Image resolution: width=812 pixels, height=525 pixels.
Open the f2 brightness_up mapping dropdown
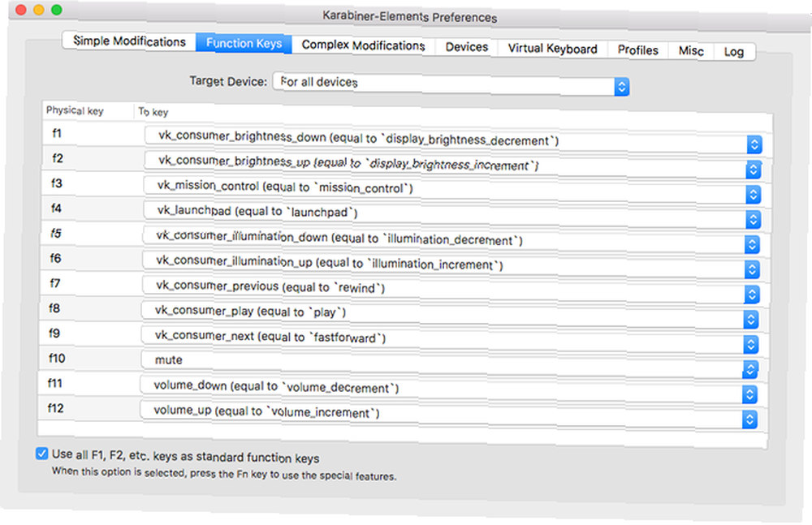click(452, 165)
